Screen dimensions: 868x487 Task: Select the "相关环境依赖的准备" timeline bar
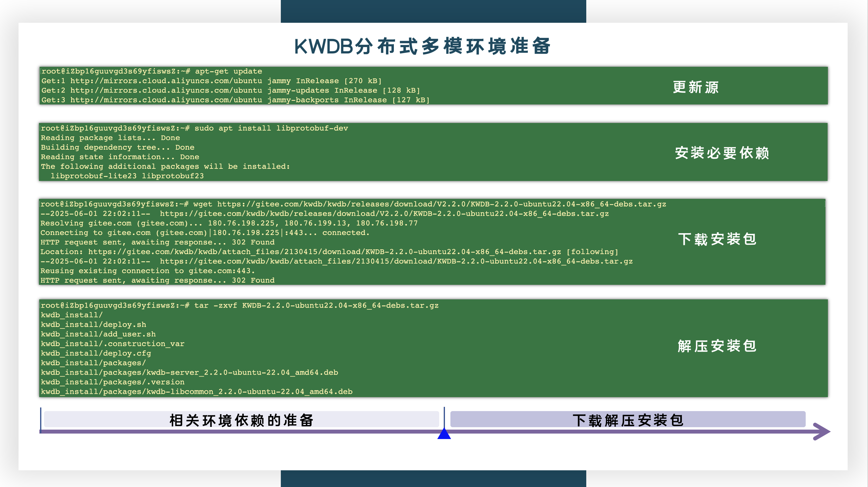pyautogui.click(x=241, y=419)
